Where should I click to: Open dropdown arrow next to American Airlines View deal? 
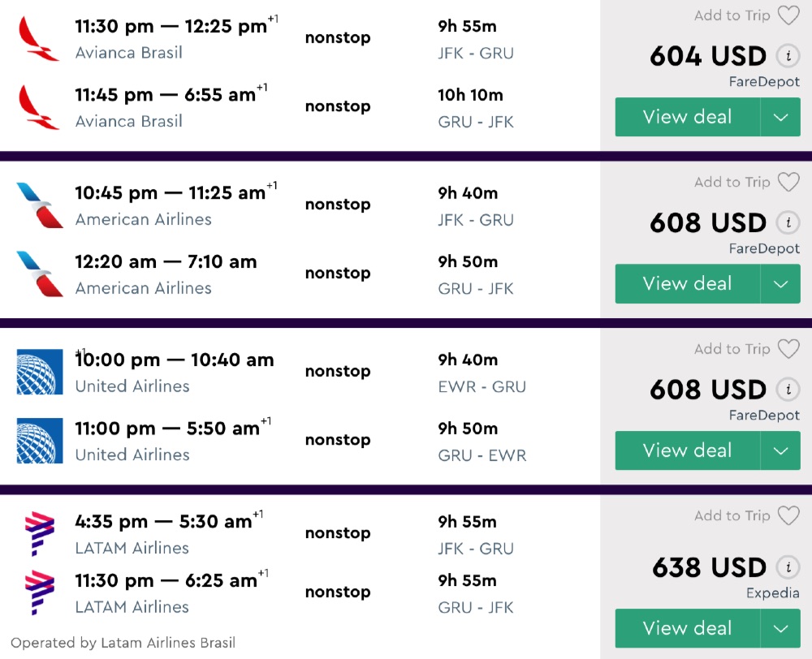coord(780,284)
